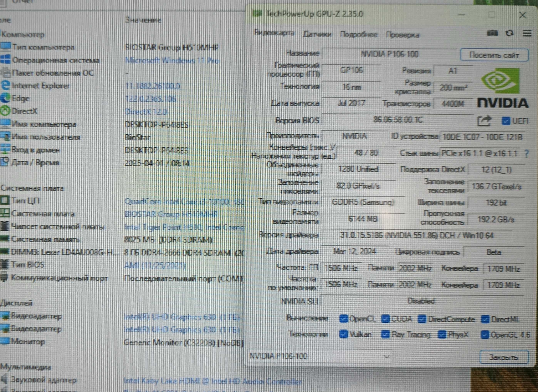Click the Internet Explorer row icon
The height and width of the screenshot is (392, 538).
click(5, 85)
